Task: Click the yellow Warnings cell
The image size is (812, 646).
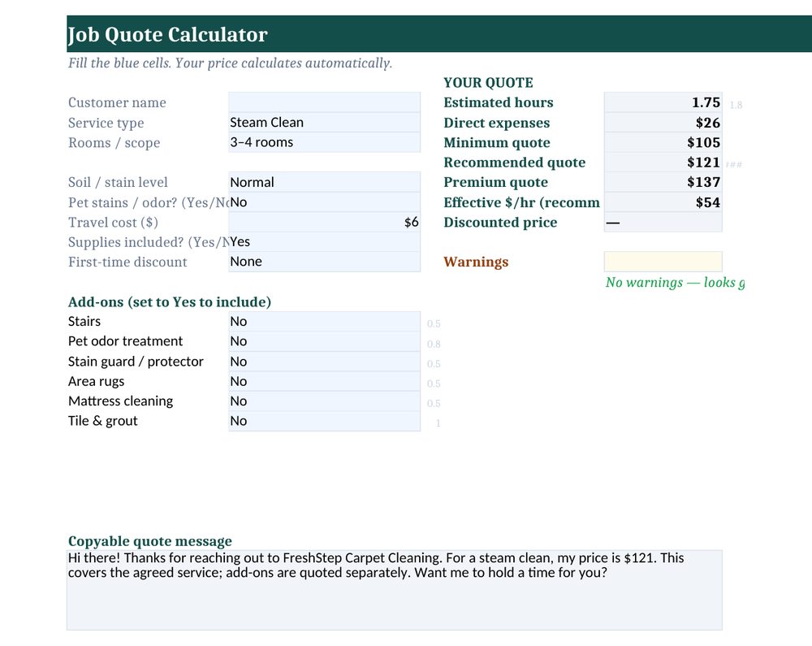Action: click(663, 262)
